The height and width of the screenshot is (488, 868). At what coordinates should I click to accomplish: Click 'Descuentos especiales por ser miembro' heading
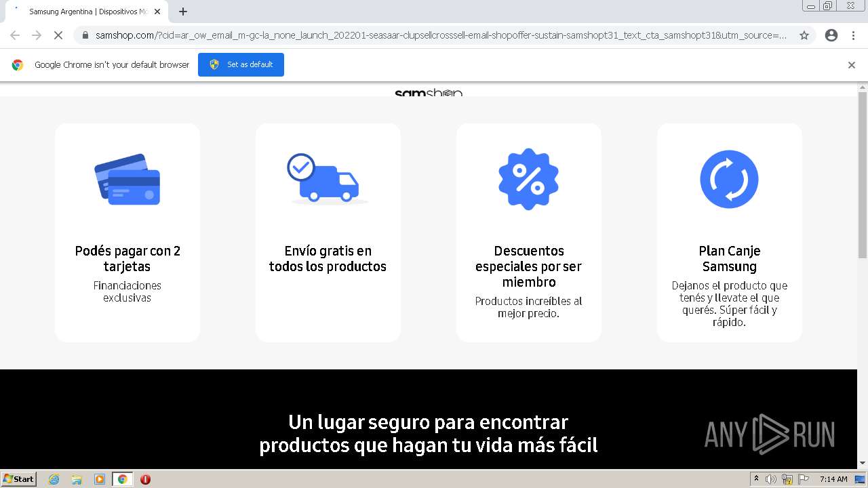(x=528, y=266)
